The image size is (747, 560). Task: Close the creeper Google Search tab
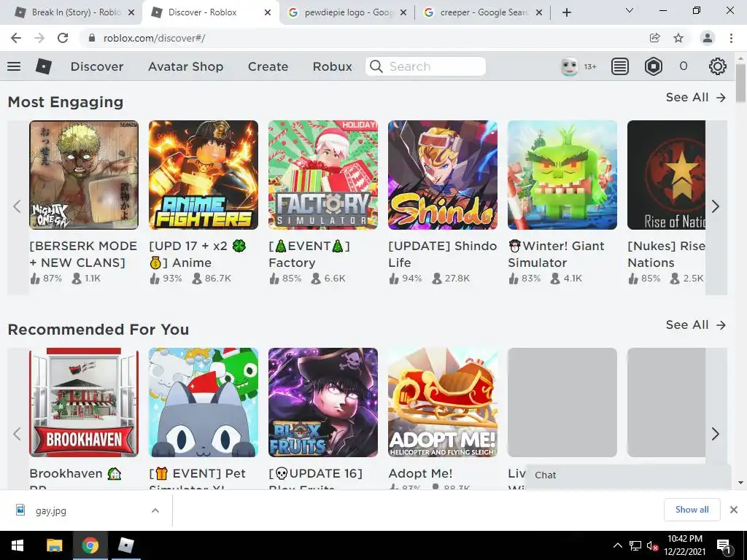[x=539, y=12]
